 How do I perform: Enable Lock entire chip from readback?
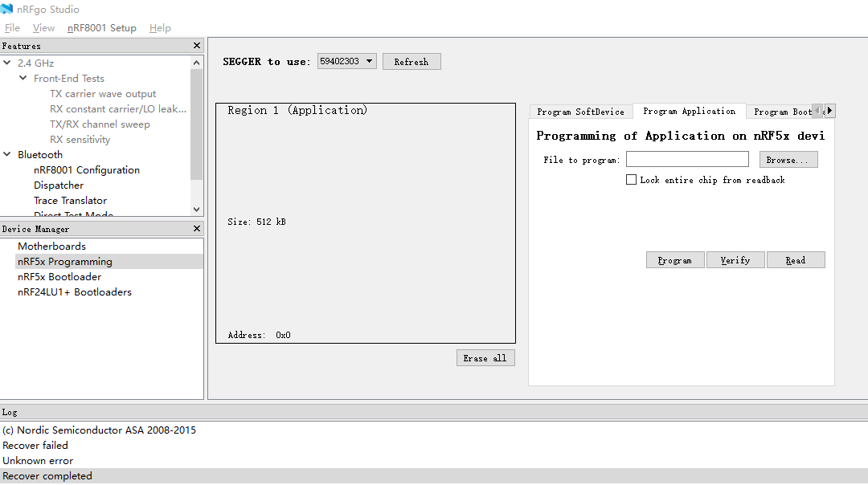pyautogui.click(x=632, y=180)
